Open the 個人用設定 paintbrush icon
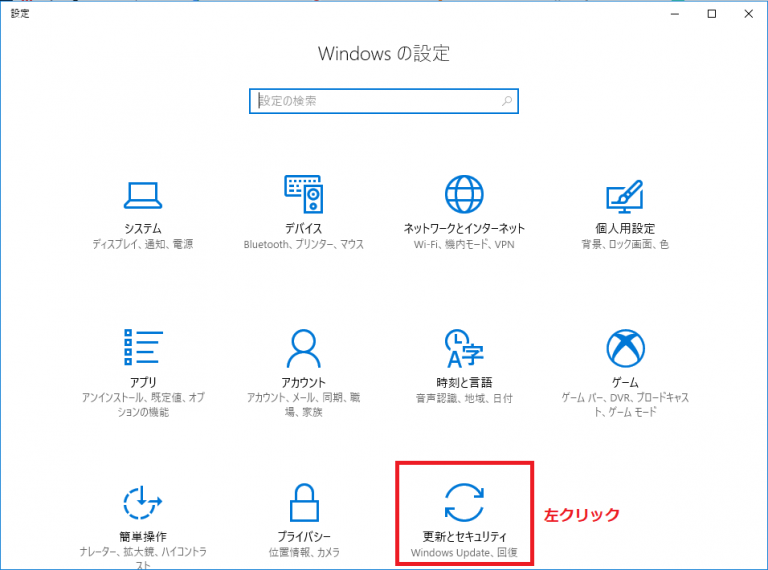 (x=624, y=196)
